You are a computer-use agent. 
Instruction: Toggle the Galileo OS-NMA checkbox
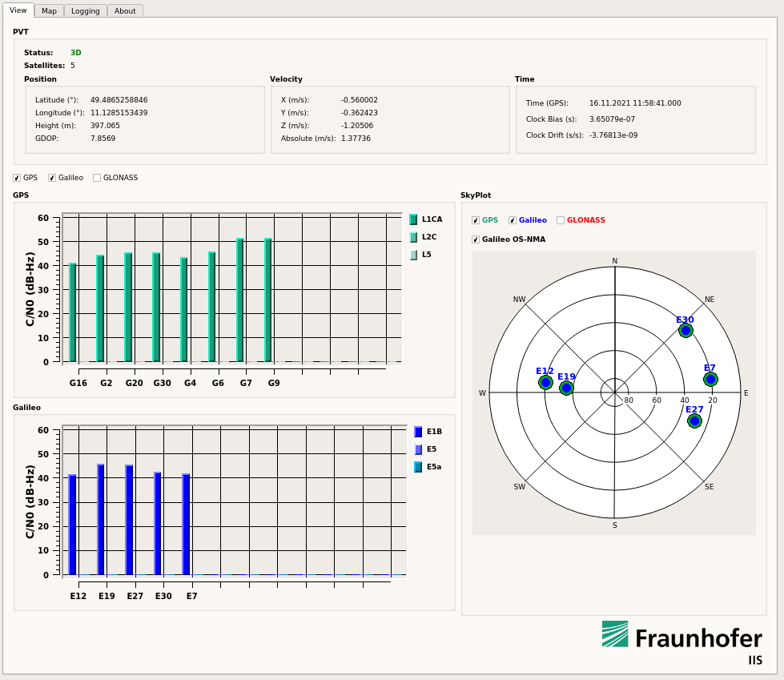476,239
